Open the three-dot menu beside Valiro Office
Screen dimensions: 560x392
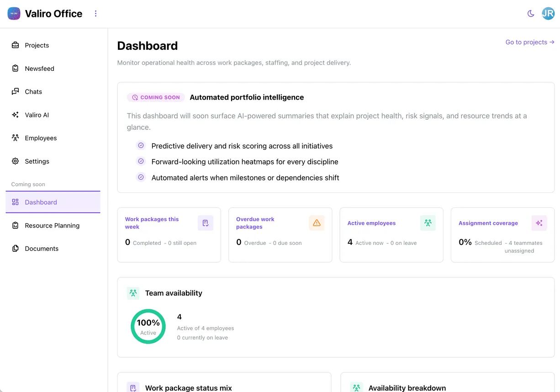click(95, 13)
